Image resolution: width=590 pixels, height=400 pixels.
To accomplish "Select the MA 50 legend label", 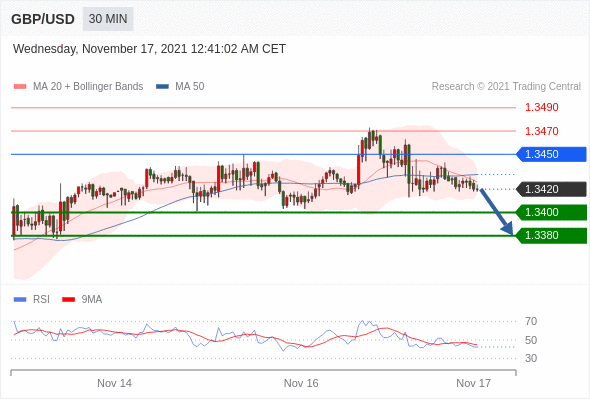I will tap(190, 87).
